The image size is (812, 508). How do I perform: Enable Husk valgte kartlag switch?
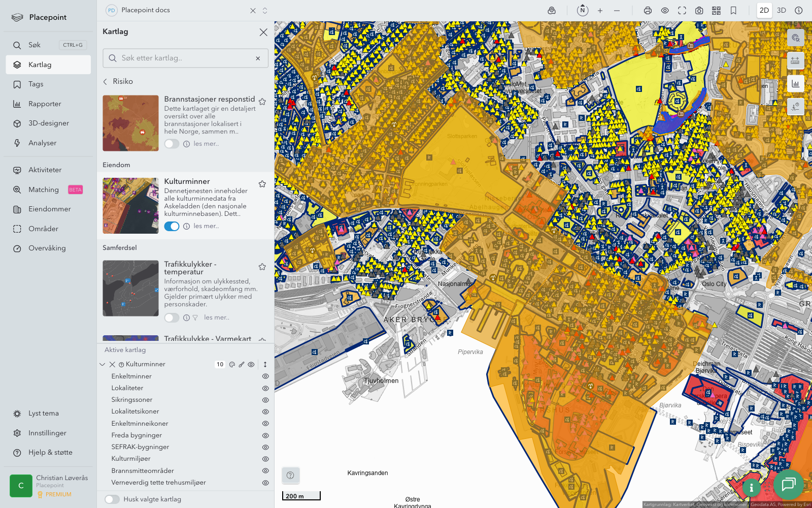click(x=112, y=499)
